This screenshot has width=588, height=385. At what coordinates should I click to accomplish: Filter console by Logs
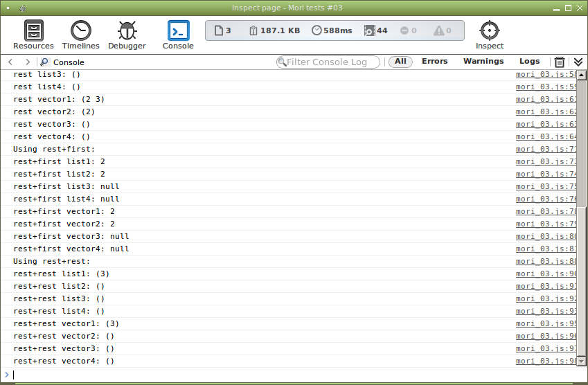(x=529, y=61)
